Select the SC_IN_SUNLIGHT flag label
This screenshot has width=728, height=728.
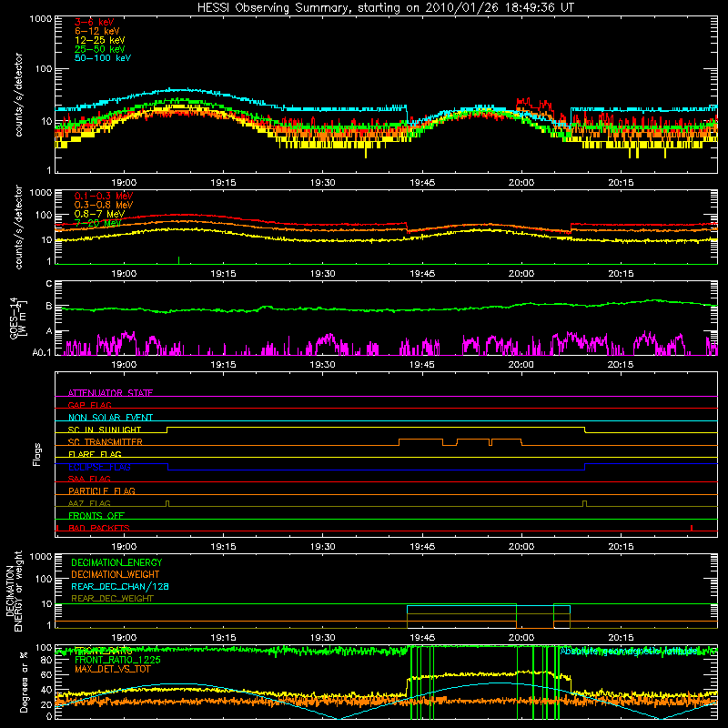point(105,430)
